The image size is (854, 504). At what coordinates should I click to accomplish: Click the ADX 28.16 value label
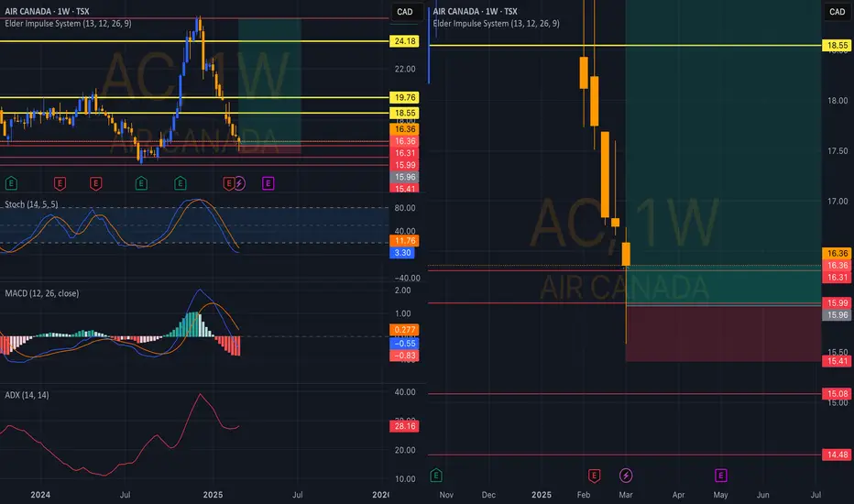click(x=405, y=426)
